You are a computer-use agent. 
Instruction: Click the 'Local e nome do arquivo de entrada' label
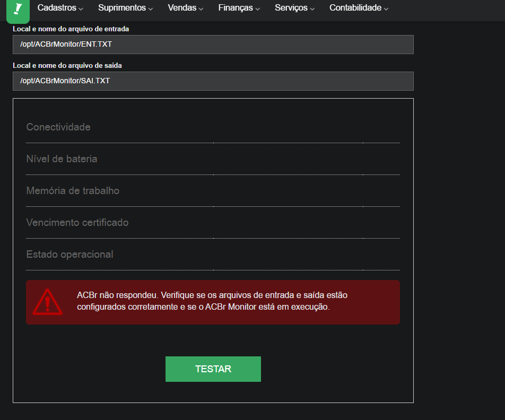click(71, 29)
